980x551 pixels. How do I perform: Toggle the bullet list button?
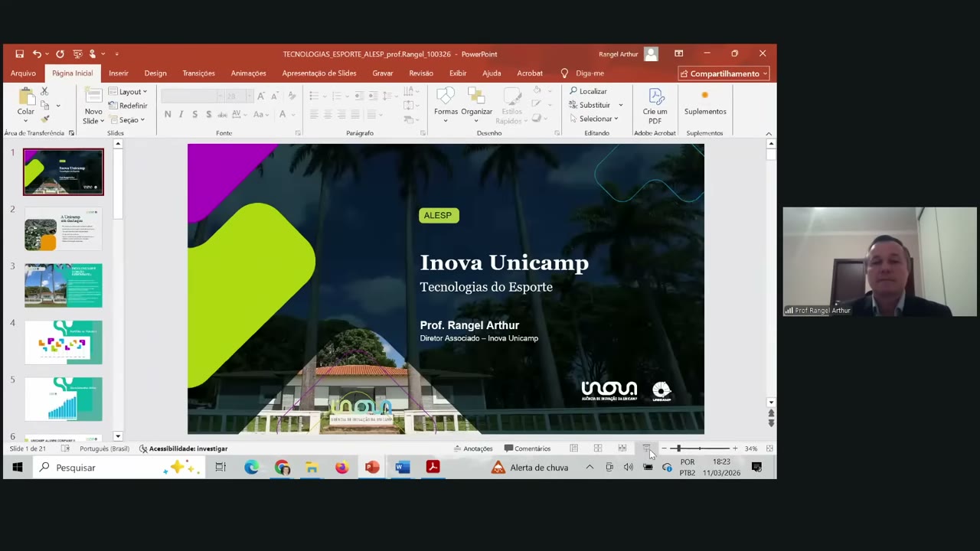click(313, 96)
